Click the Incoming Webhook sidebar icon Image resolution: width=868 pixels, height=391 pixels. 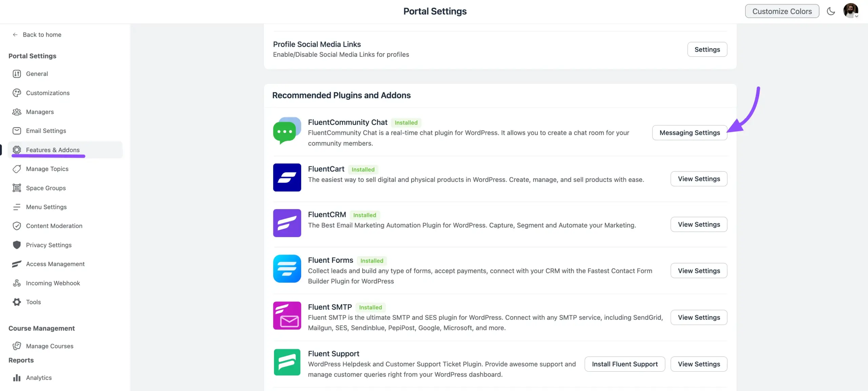17,283
